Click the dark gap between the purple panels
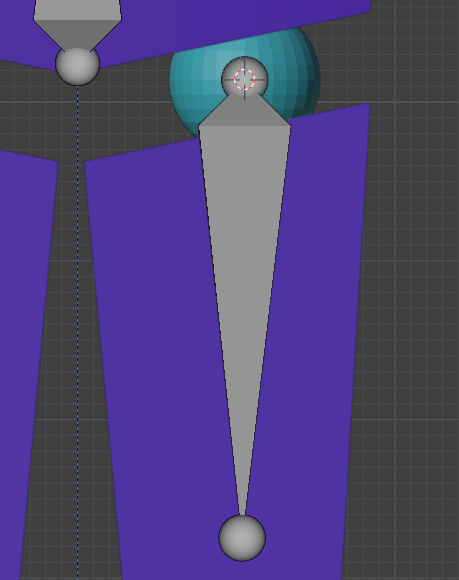This screenshot has height=580, width=459. 72,333
